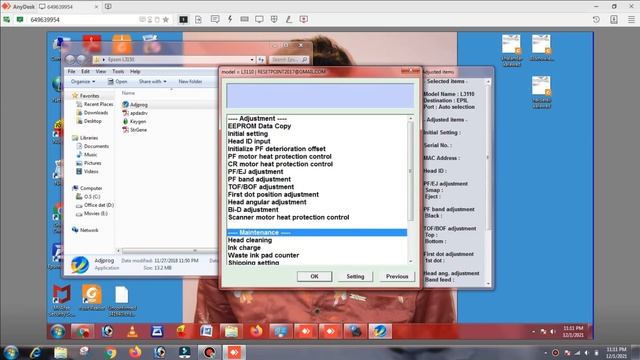The height and width of the screenshot is (360, 640).
Task: Select Initial setting list item
Action: tap(248, 134)
